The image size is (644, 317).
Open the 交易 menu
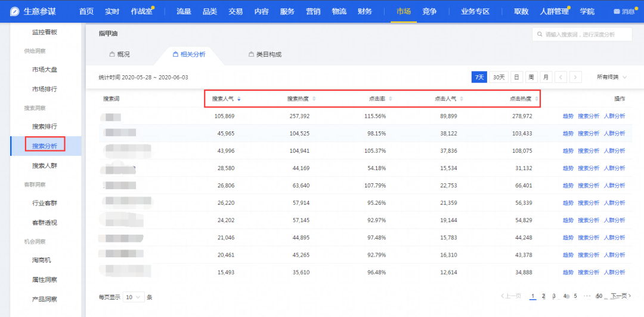[x=236, y=11]
